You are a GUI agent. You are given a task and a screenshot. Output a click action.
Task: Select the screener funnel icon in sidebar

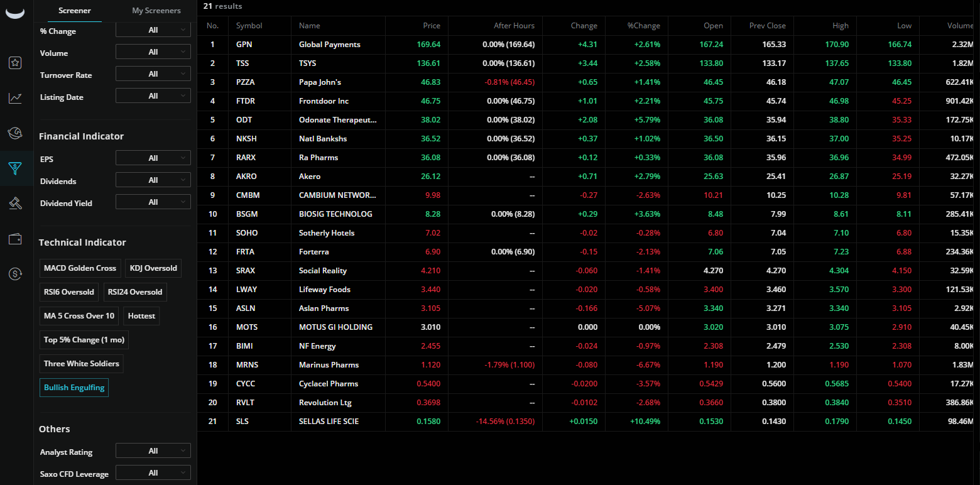[16, 168]
